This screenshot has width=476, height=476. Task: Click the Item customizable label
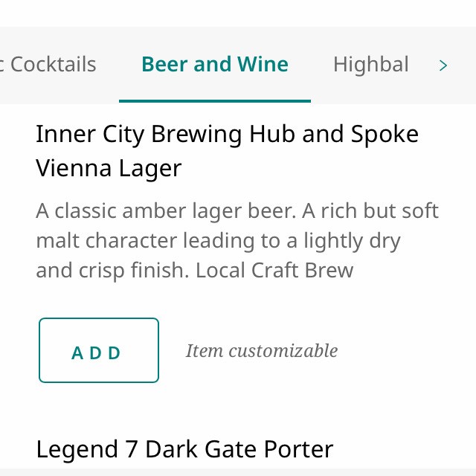point(261,350)
